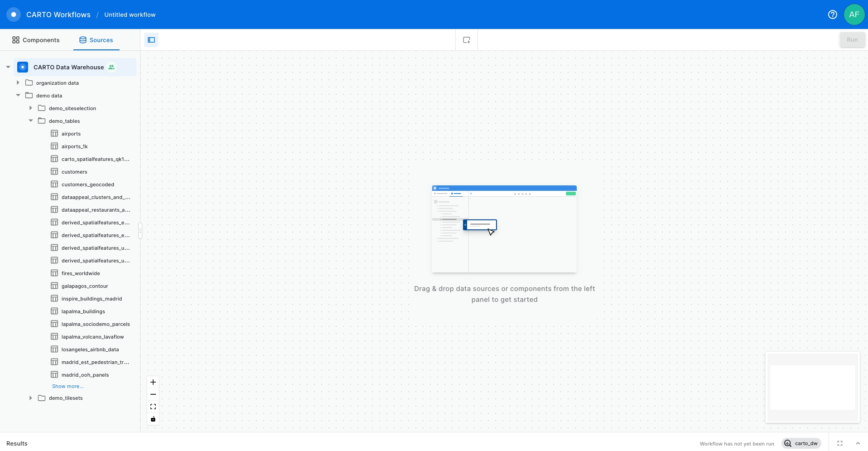Zoom in on the canvas

tap(153, 382)
